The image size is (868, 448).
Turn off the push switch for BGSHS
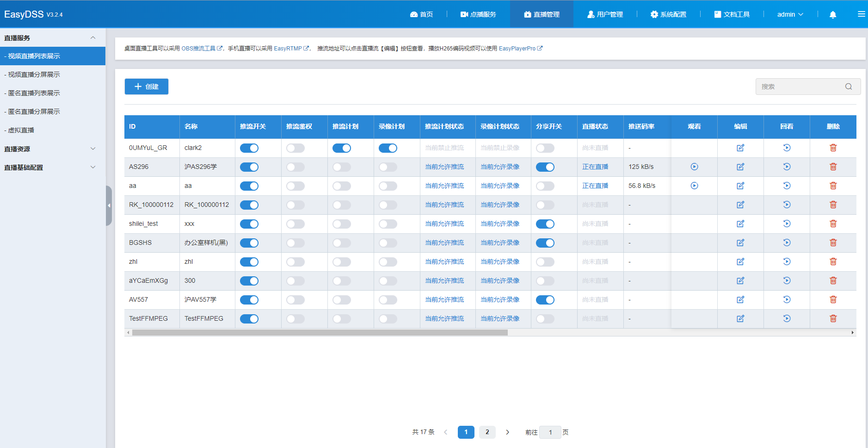pyautogui.click(x=249, y=243)
